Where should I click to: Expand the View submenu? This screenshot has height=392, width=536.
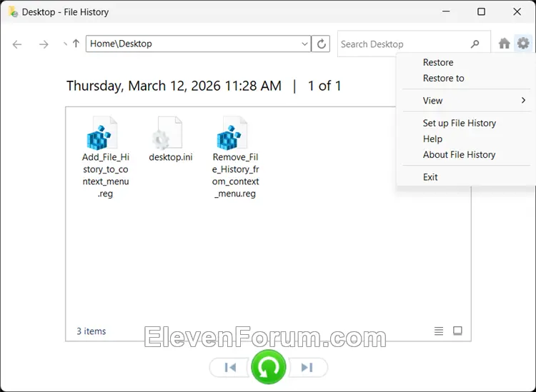point(467,101)
